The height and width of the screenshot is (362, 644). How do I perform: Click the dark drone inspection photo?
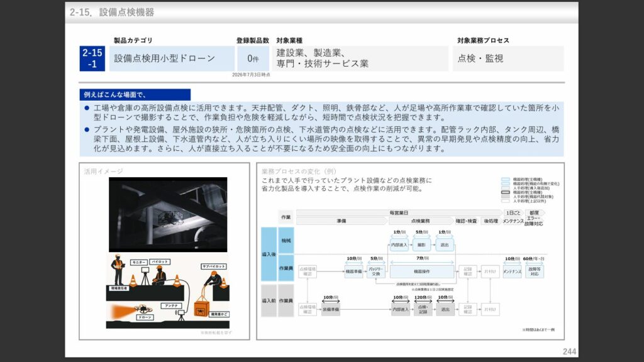click(167, 214)
